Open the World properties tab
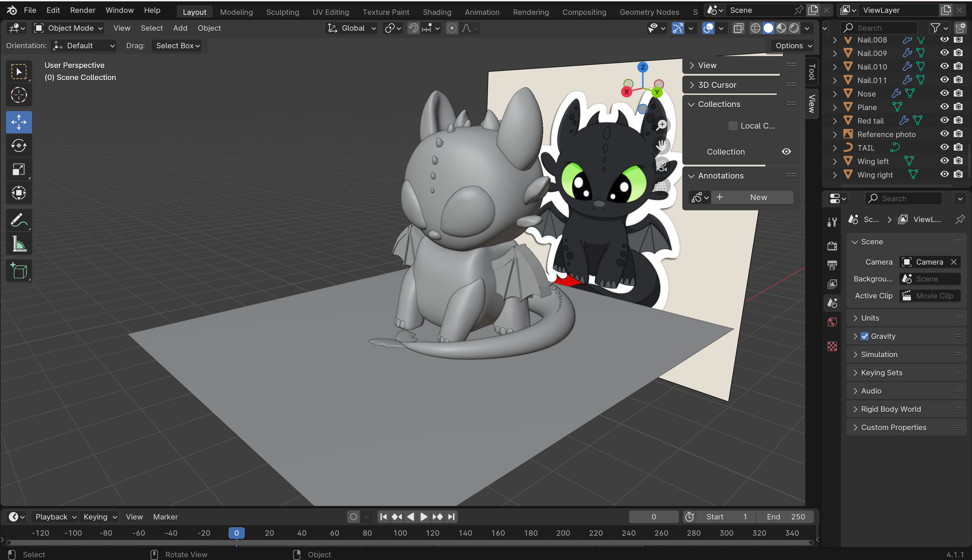This screenshot has height=560, width=972. coord(832,322)
